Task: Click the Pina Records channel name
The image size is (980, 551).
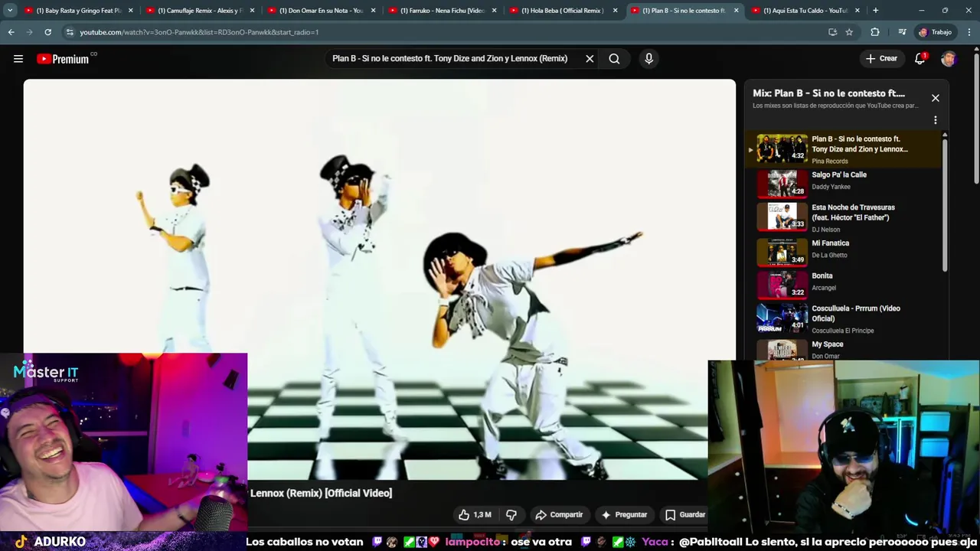Action: (x=830, y=161)
